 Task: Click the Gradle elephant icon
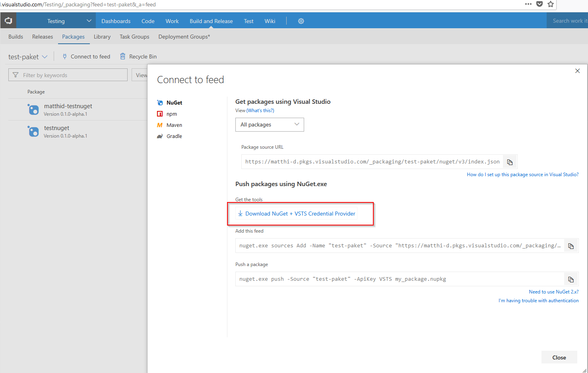click(x=160, y=136)
